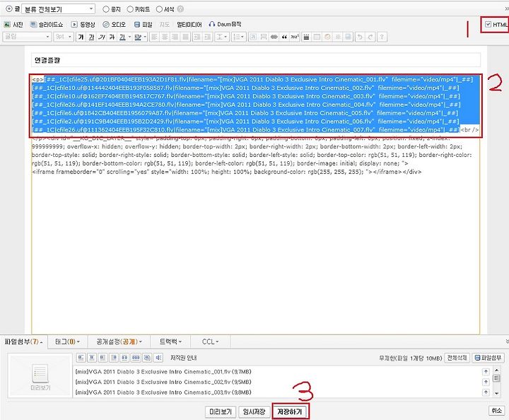Image resolution: width=509 pixels, height=420 pixels.
Task: Open the 슬라이드쇼 slideshow tool
Action: coord(47,24)
